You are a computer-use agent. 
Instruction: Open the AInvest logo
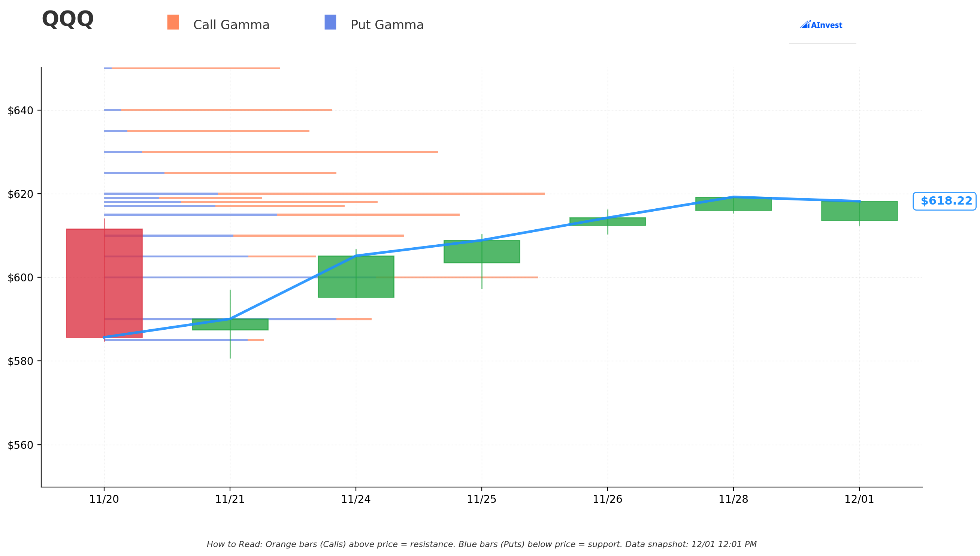(821, 25)
